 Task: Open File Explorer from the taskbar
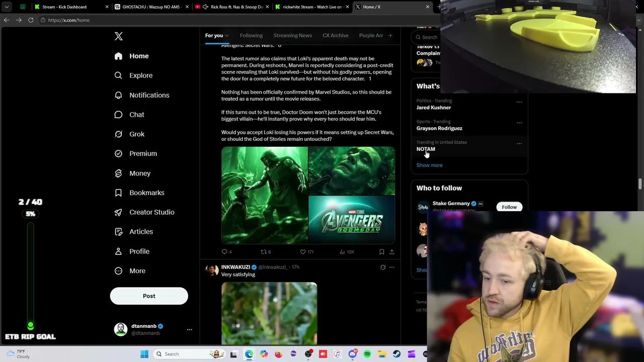[382, 354]
